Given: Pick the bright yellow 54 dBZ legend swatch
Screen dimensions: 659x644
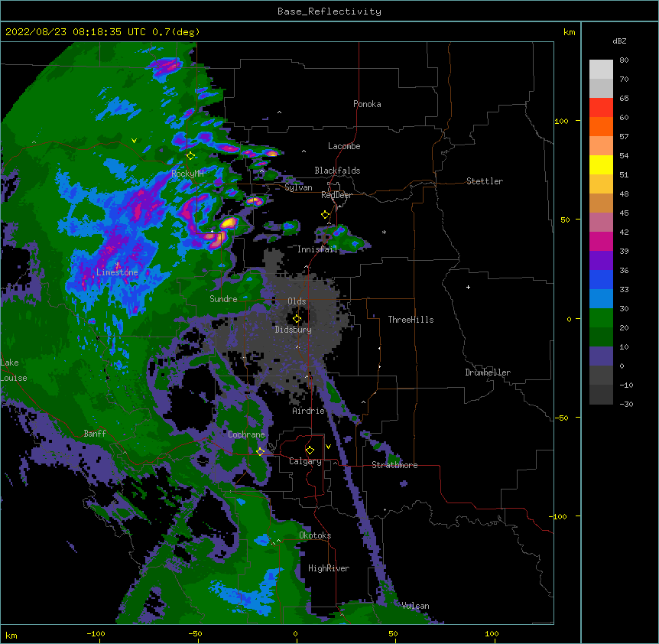Looking at the screenshot, I should click(x=601, y=164).
